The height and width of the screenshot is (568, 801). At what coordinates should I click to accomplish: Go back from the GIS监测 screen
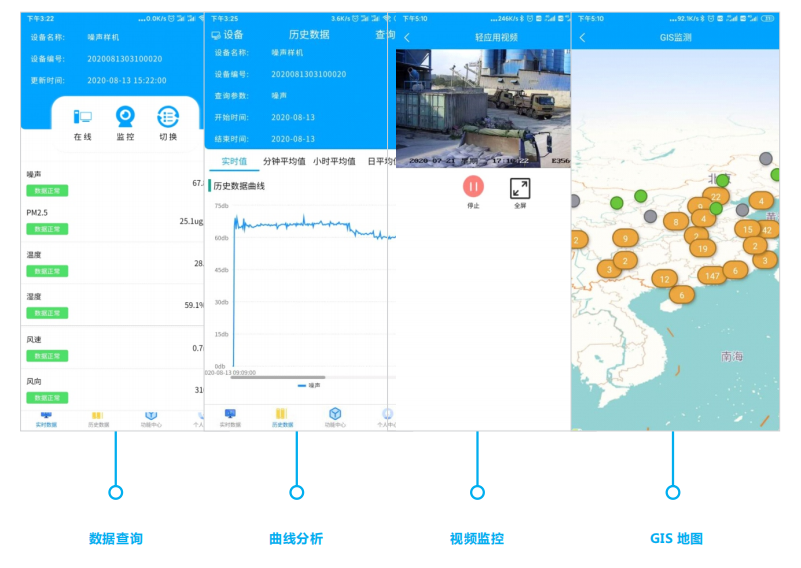pos(583,38)
